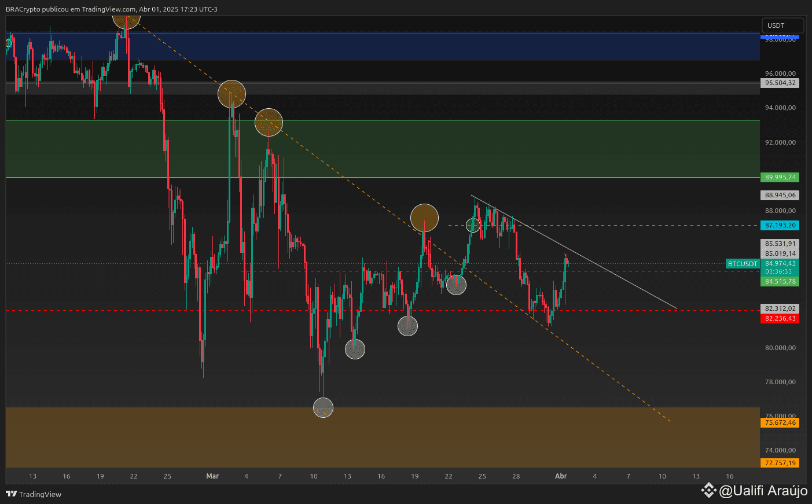Select the Binance diamond icon next to watermark

pos(708,490)
